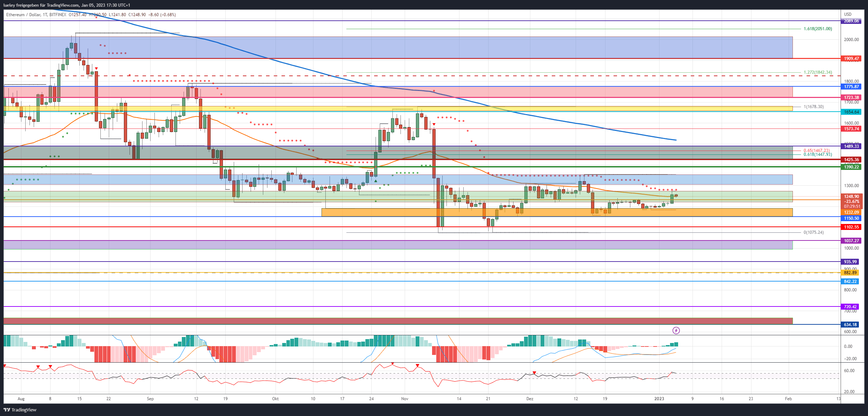Click the red 1573.74 price label
Image resolution: width=868 pixels, height=416 pixels.
pyautogui.click(x=851, y=129)
